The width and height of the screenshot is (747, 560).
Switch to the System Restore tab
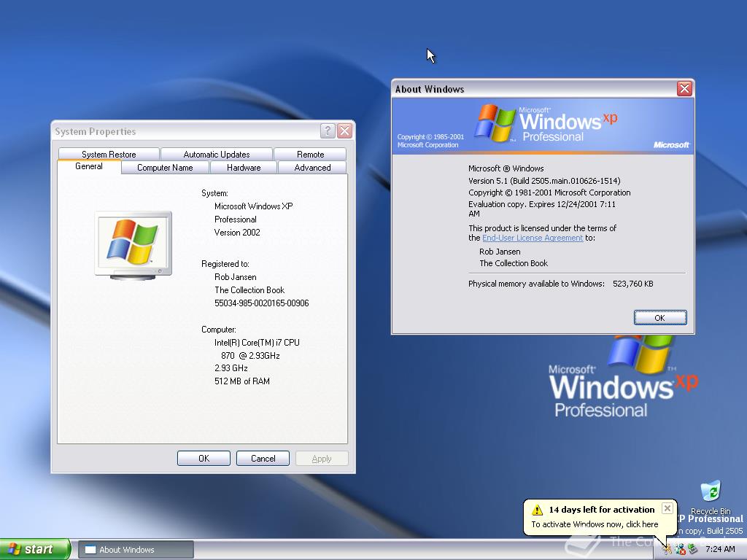pos(109,155)
